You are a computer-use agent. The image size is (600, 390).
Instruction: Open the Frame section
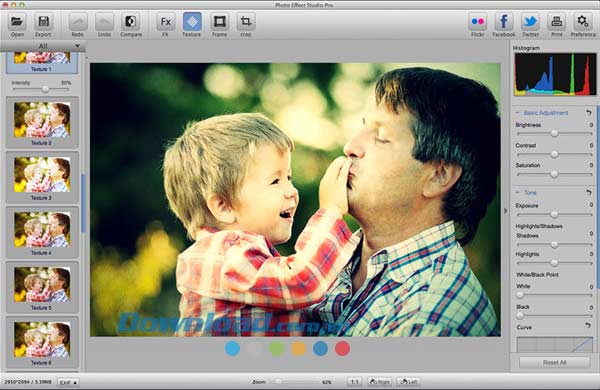click(x=219, y=22)
